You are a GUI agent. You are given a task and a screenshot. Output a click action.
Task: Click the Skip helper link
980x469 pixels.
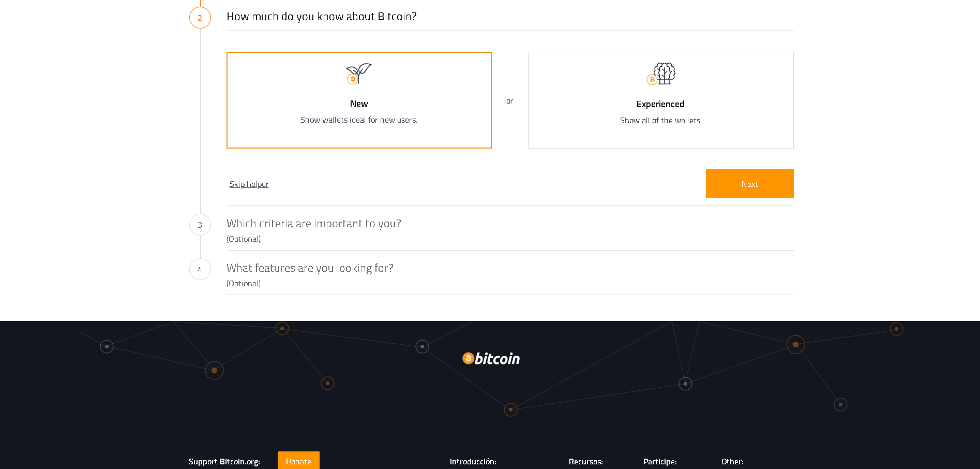(249, 184)
